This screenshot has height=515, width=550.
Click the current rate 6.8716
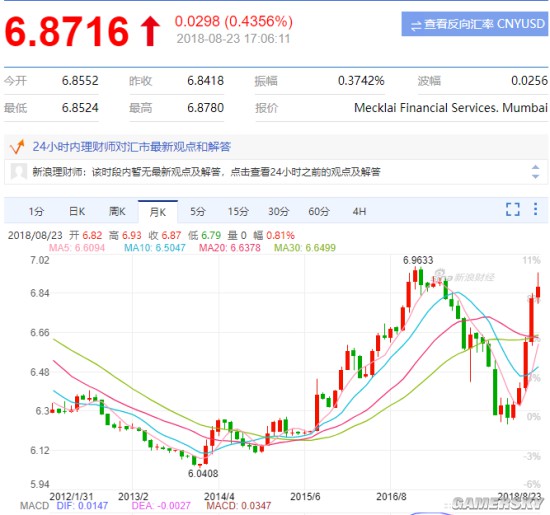[x=67, y=32]
